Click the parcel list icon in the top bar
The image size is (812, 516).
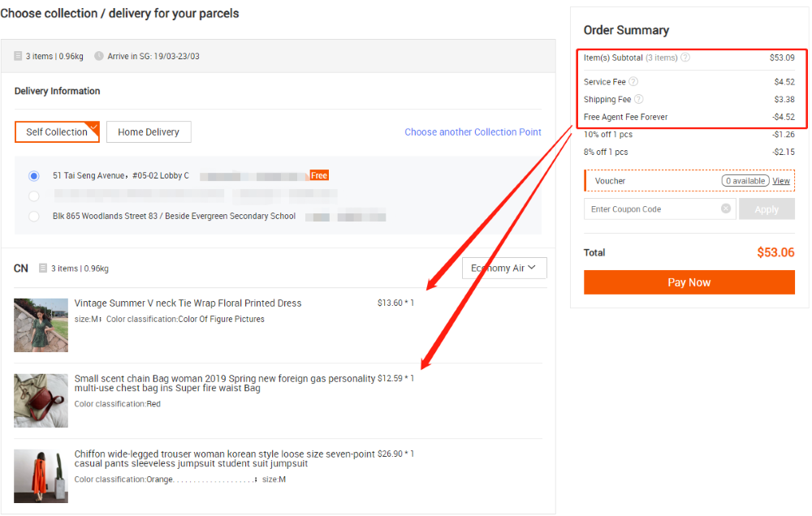[x=18, y=56]
